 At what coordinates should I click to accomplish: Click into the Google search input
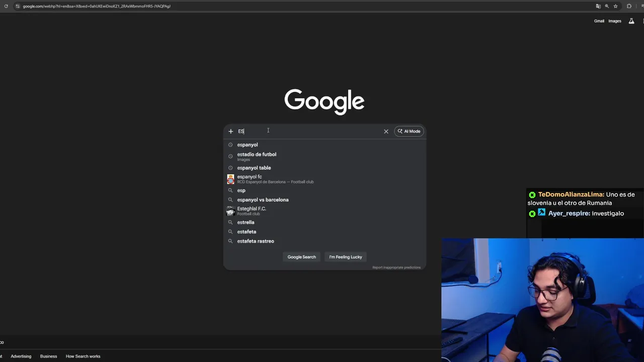[x=307, y=131]
